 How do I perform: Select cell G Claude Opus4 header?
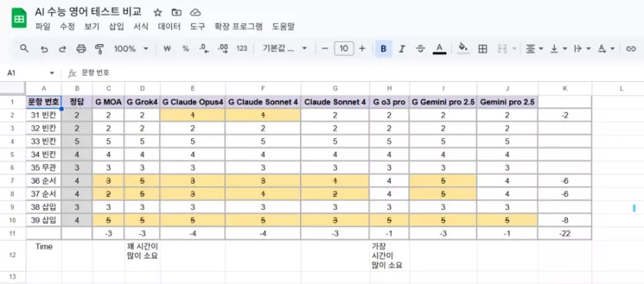pos(193,102)
